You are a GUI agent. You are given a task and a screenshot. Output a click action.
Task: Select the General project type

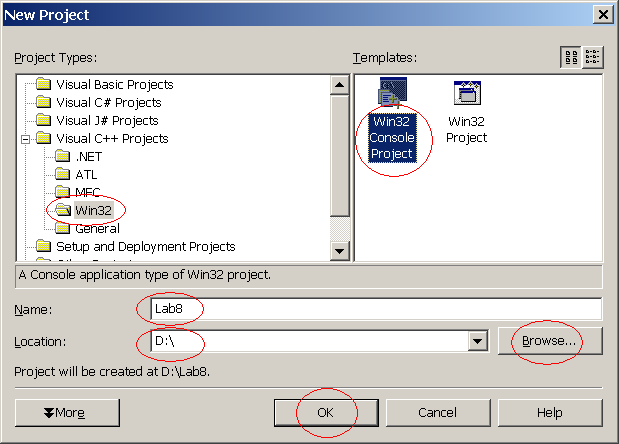pos(97,229)
